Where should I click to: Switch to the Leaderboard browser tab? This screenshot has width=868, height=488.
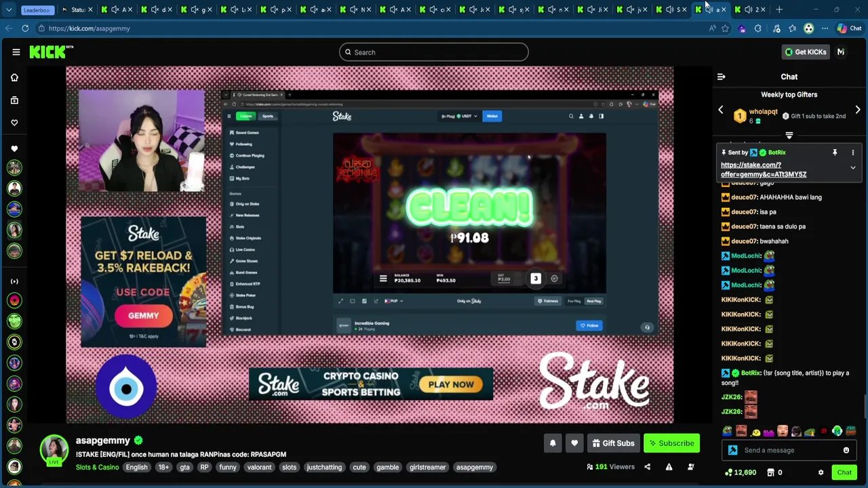pos(37,9)
